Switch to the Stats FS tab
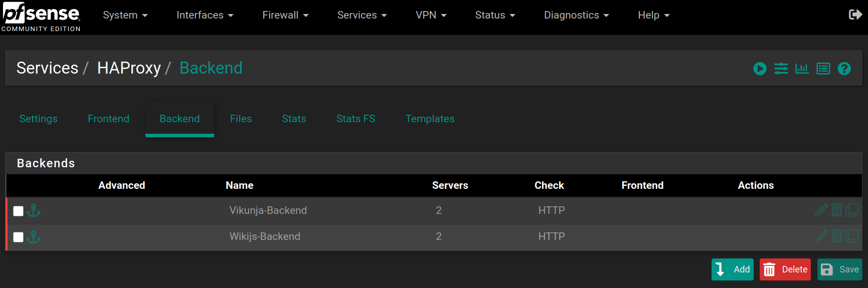The height and width of the screenshot is (288, 868). (x=356, y=119)
